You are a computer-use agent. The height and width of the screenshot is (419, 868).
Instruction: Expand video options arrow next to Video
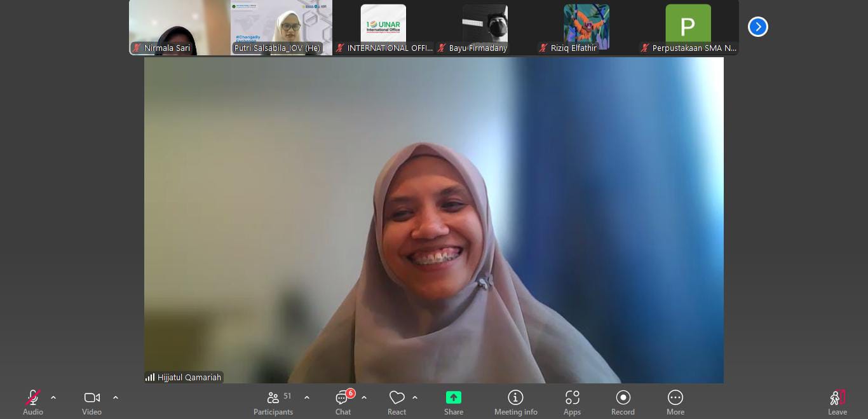click(x=116, y=397)
